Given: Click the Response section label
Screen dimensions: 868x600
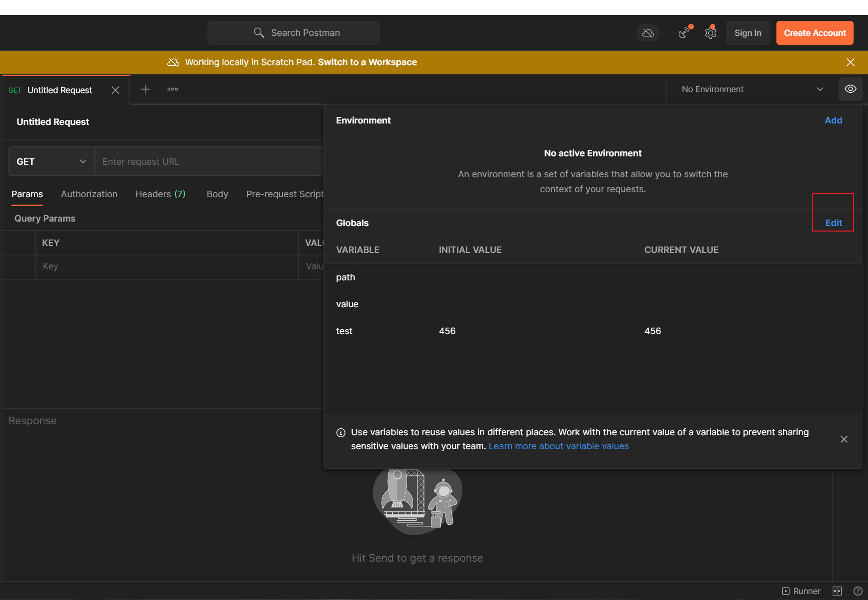Looking at the screenshot, I should (x=32, y=421).
